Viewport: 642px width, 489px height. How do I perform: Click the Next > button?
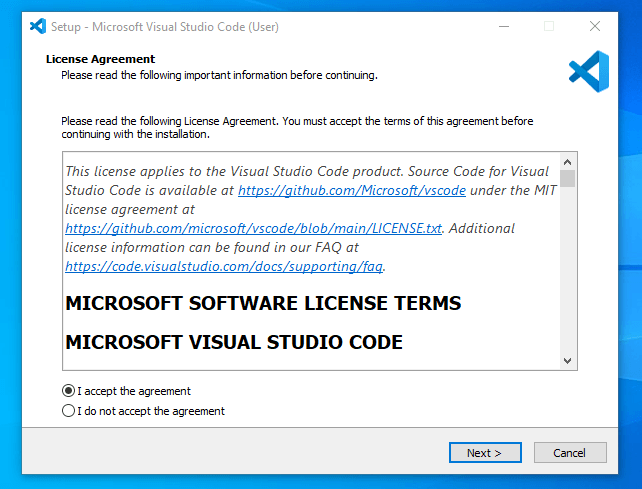[485, 453]
